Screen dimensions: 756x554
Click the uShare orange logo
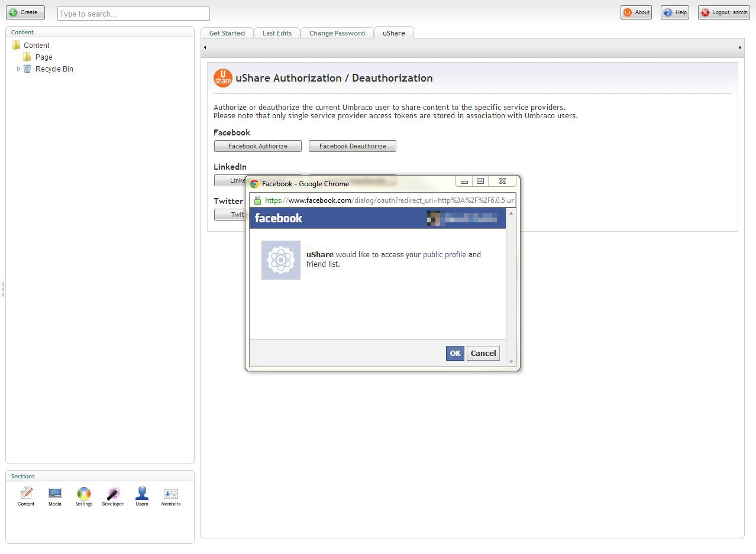click(223, 78)
